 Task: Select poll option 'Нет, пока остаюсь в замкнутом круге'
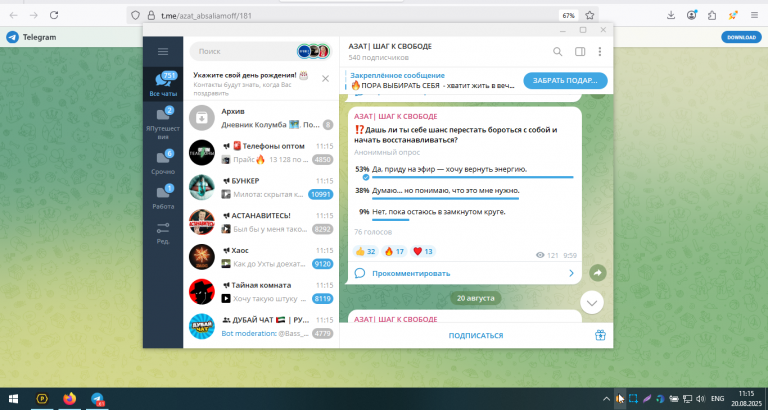[x=463, y=214]
